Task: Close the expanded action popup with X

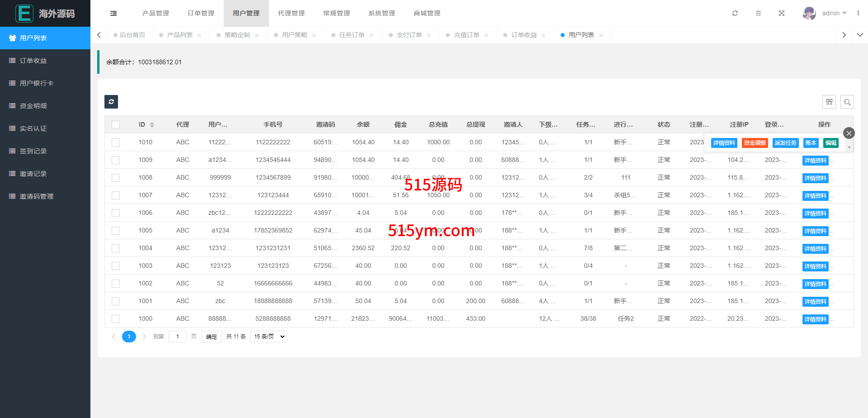Action: point(849,133)
